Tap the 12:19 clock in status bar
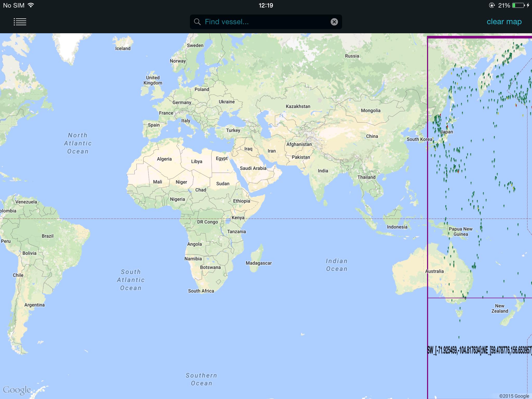This screenshot has width=532, height=399. tap(266, 5)
